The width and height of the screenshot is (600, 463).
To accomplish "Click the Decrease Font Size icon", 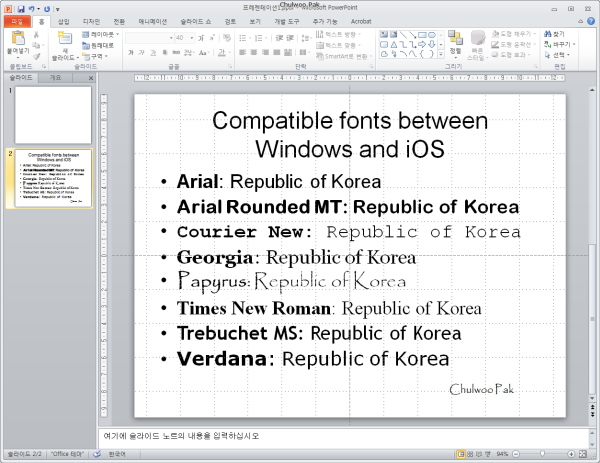I will tap(212, 38).
